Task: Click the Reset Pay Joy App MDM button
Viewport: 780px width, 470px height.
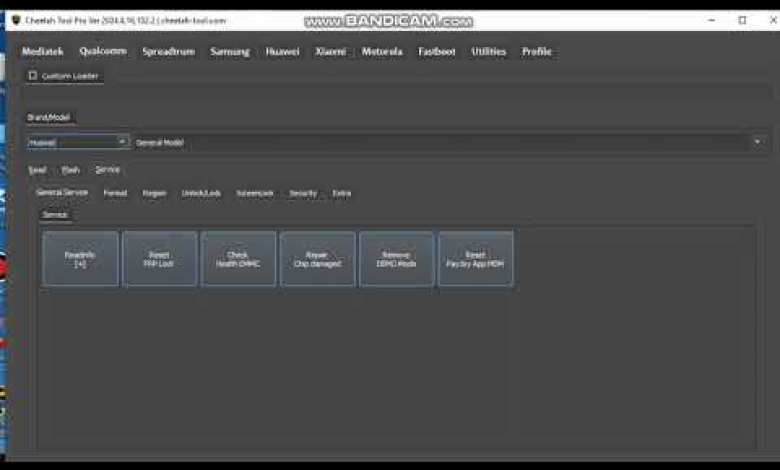Action: coord(475,260)
